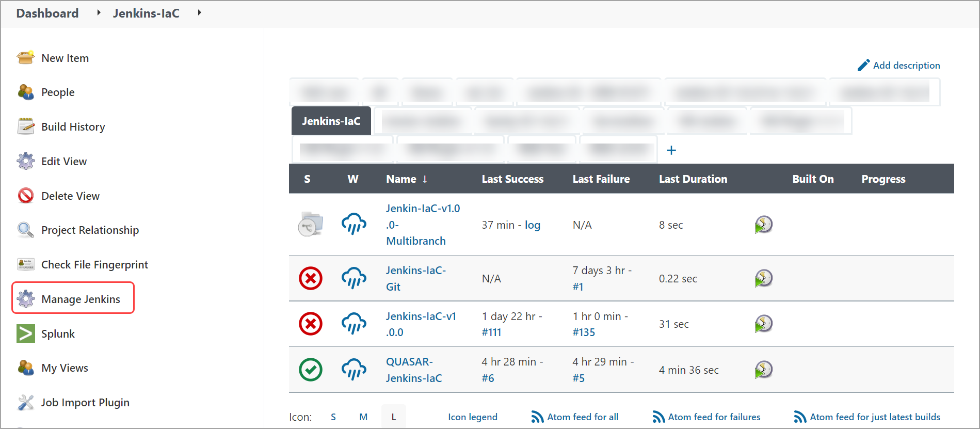Sort by Name column header
The height and width of the screenshot is (429, 980).
406,179
